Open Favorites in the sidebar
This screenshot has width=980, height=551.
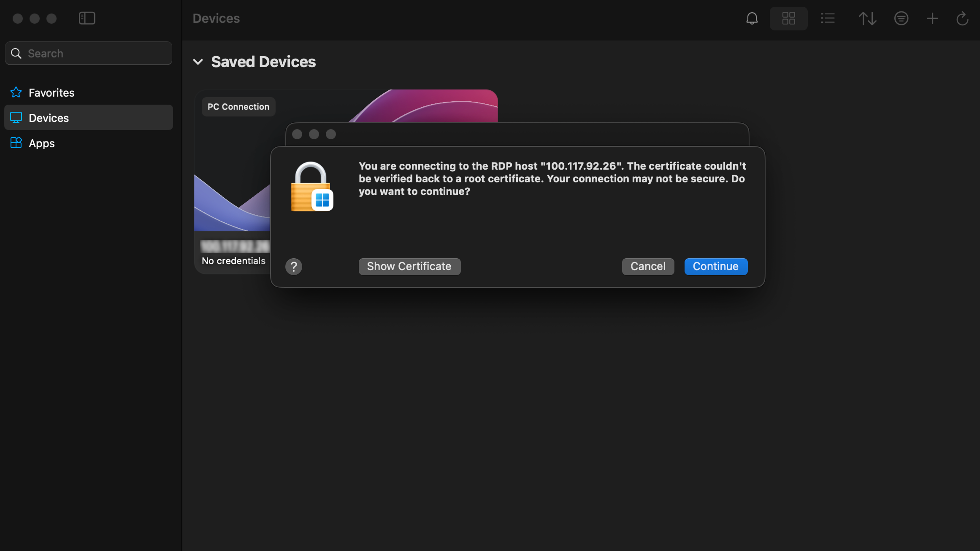pyautogui.click(x=51, y=92)
